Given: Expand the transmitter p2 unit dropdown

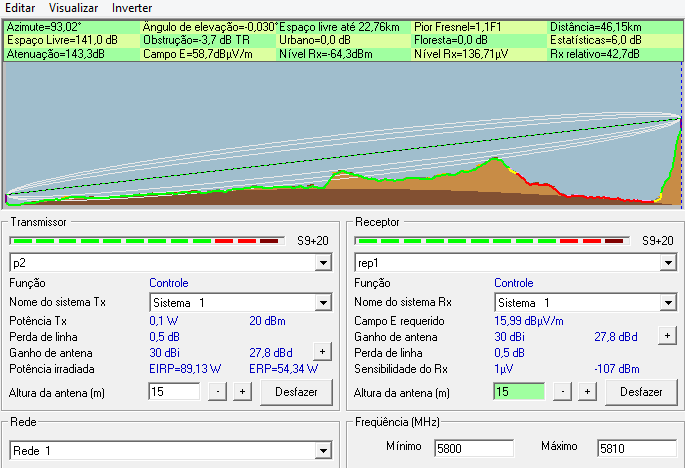Looking at the screenshot, I should tap(323, 263).
